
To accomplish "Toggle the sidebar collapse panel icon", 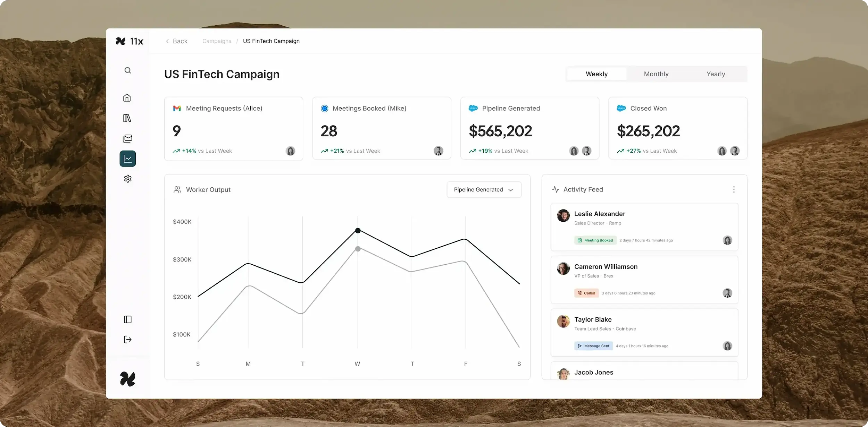I will (127, 319).
